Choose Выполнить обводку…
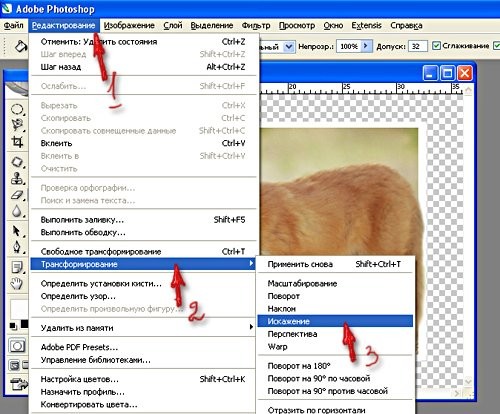 pyautogui.click(x=144, y=232)
